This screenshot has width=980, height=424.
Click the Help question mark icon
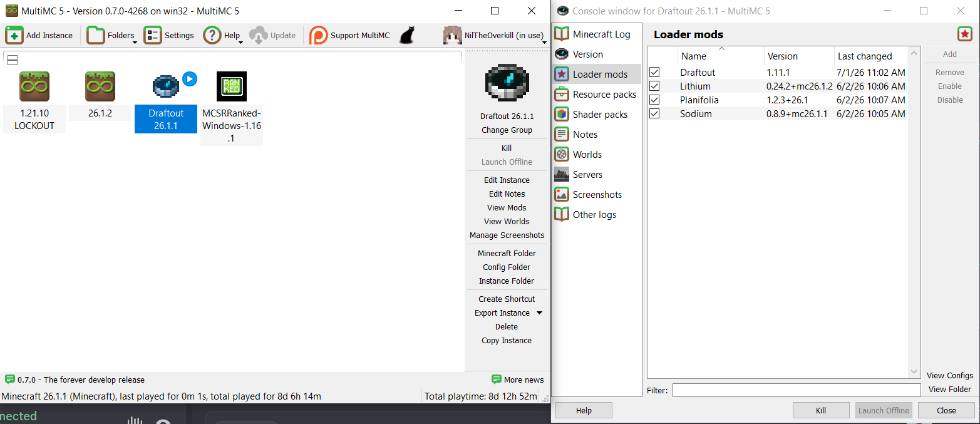tap(212, 36)
